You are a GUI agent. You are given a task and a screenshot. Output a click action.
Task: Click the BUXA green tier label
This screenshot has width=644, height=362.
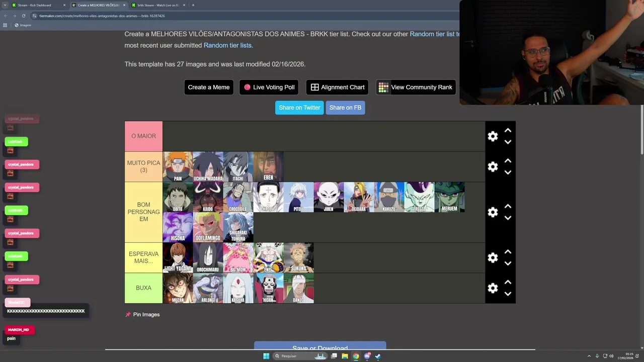coord(143,288)
